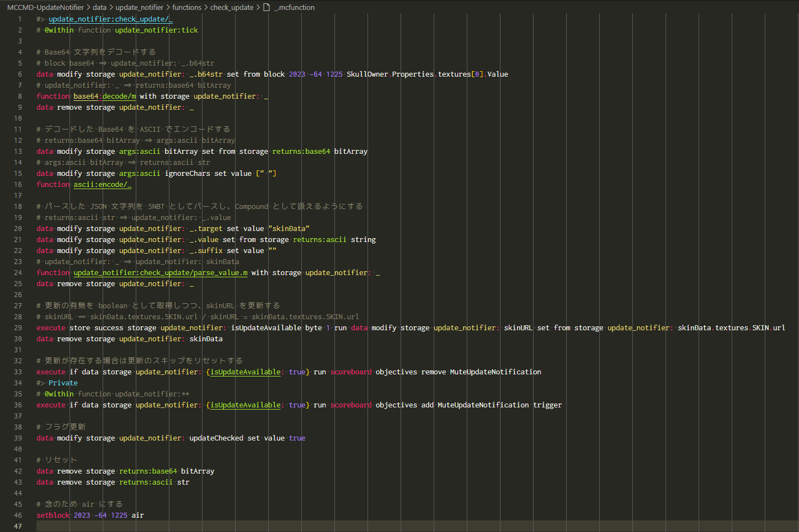
Task: Click the 'success' keyword on line 29
Action: [x=109, y=327]
